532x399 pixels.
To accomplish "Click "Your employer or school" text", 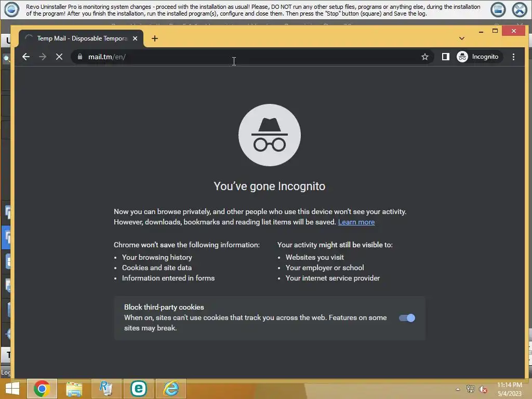I will click(x=325, y=268).
